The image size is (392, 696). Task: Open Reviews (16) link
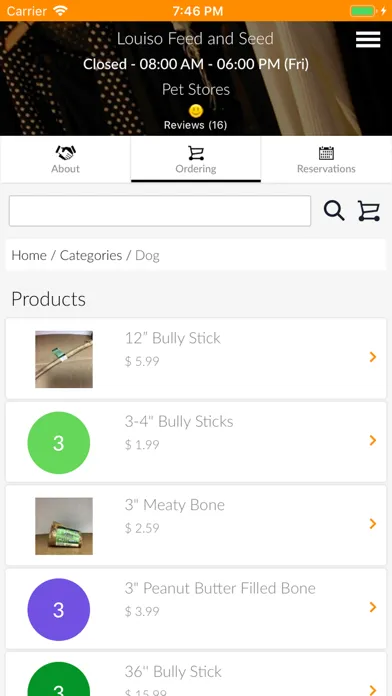[196, 125]
